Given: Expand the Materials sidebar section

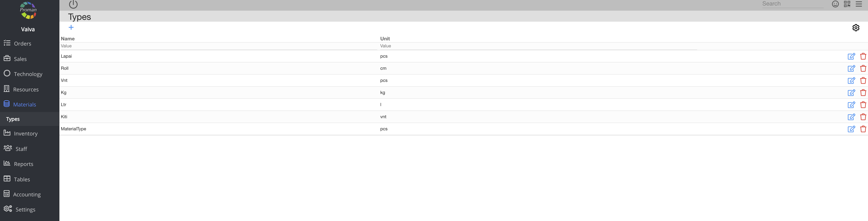Looking at the screenshot, I should pos(24,105).
